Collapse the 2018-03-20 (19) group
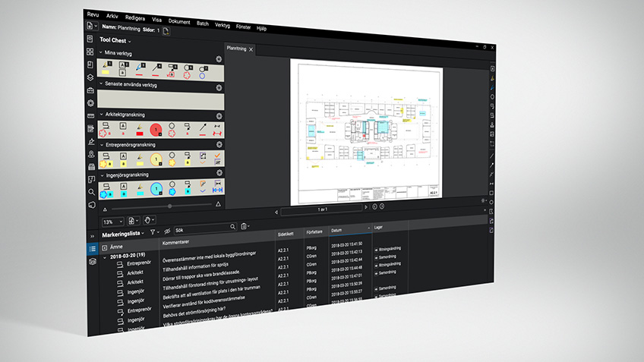Image resolution: width=644 pixels, height=362 pixels. point(104,257)
